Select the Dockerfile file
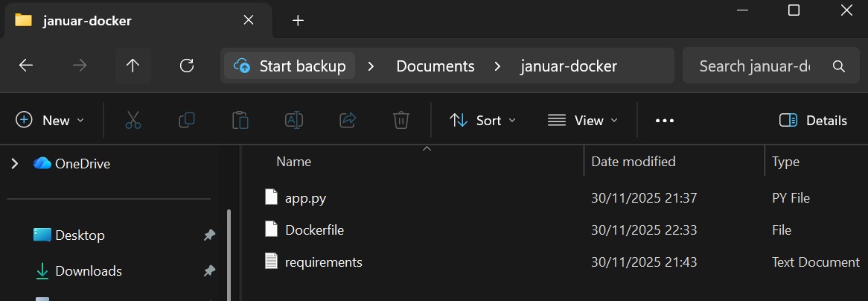 (x=314, y=229)
